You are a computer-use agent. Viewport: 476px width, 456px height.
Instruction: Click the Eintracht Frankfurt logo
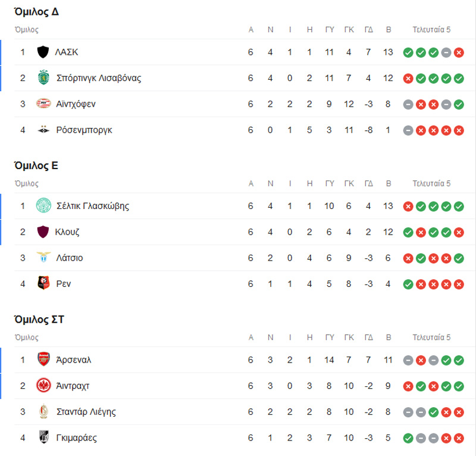(x=43, y=386)
